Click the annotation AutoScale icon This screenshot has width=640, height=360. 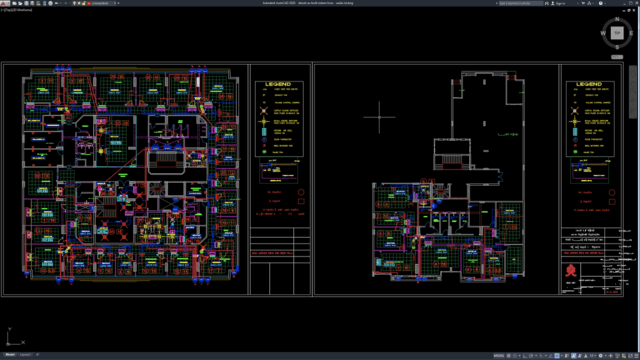click(580, 356)
